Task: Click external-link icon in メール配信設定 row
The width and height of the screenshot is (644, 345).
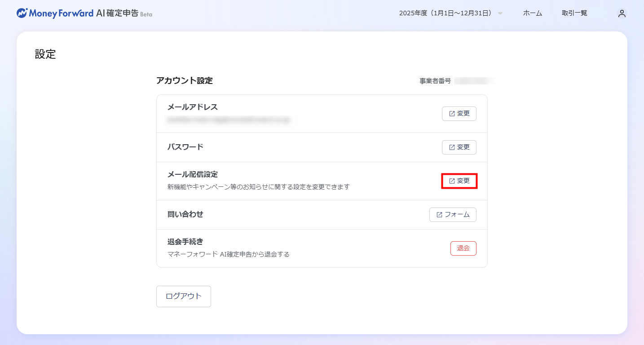Action: 452,181
